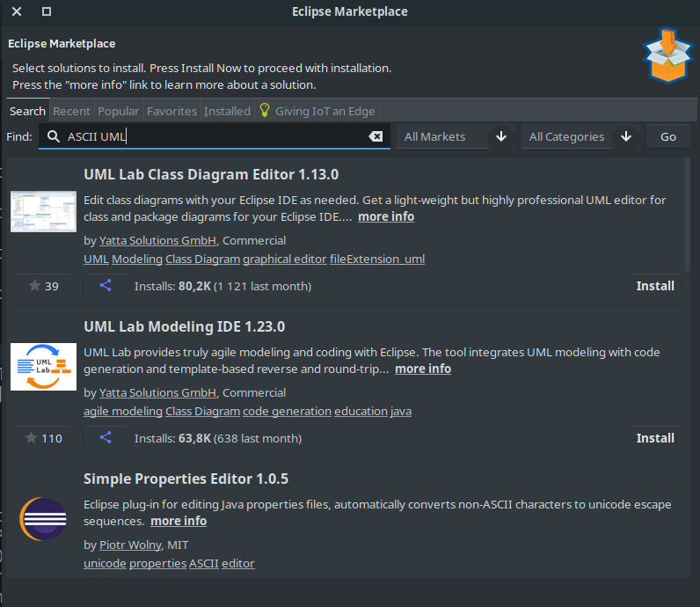Share UML Lab Class Diagram Editor
Screen dimensions: 700x607
(x=106, y=286)
